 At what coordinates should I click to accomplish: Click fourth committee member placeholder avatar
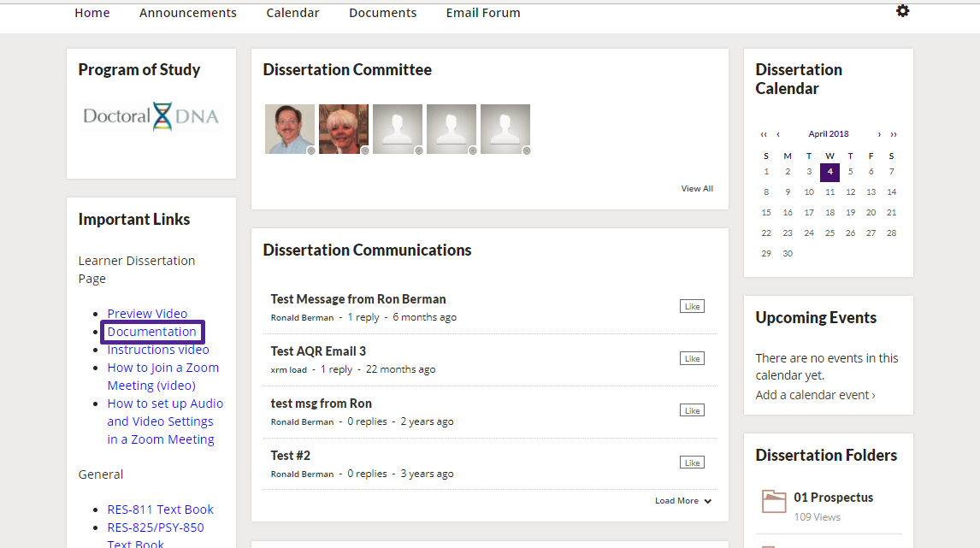point(452,129)
